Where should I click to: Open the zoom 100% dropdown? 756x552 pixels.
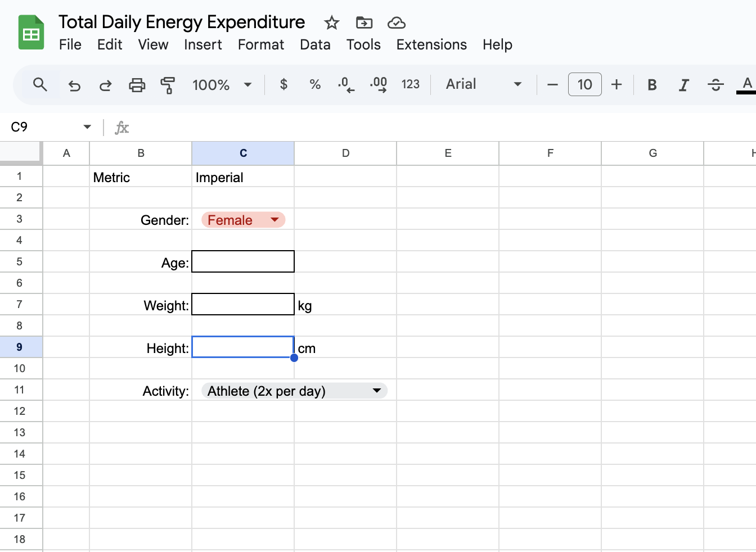[x=223, y=85]
